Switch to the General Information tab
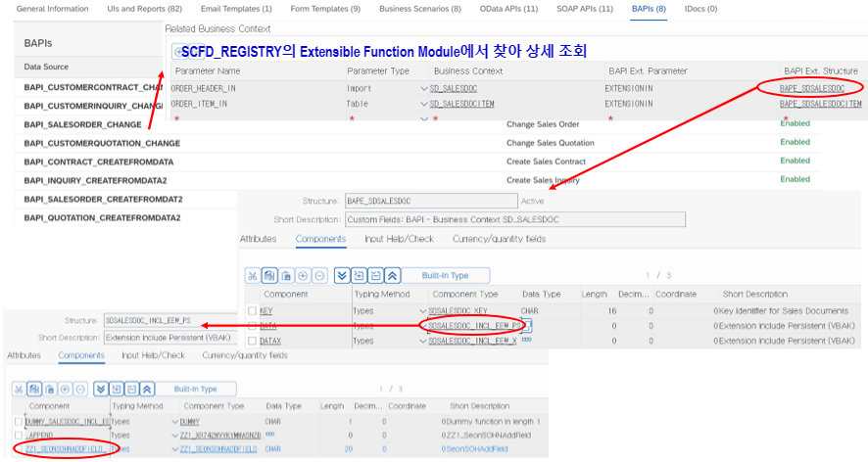 click(x=53, y=9)
